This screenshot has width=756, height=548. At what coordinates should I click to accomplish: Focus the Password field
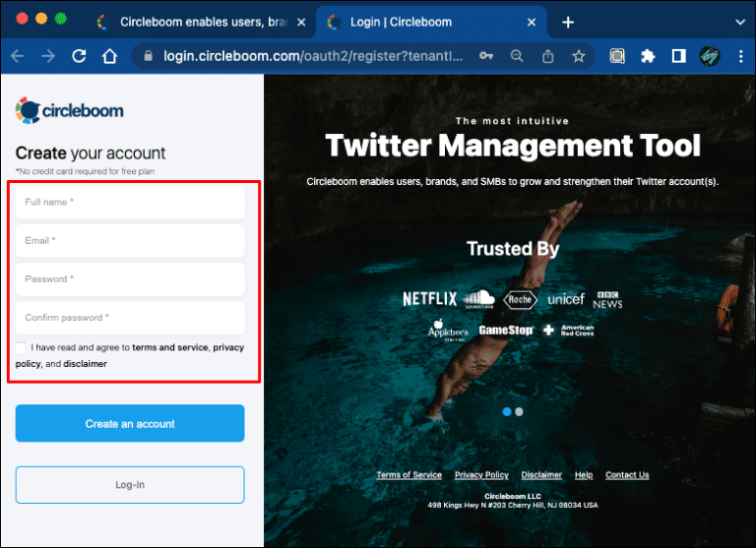point(130,279)
